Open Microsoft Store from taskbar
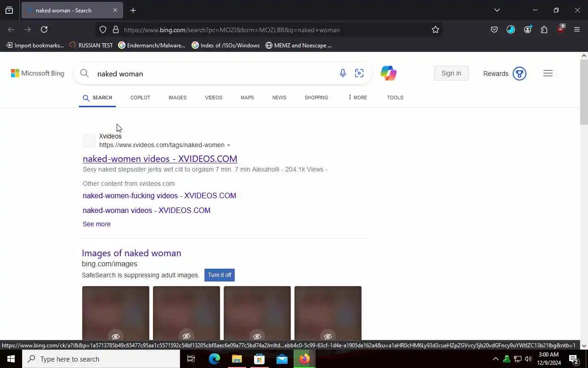588x368 pixels. pyautogui.click(x=259, y=359)
